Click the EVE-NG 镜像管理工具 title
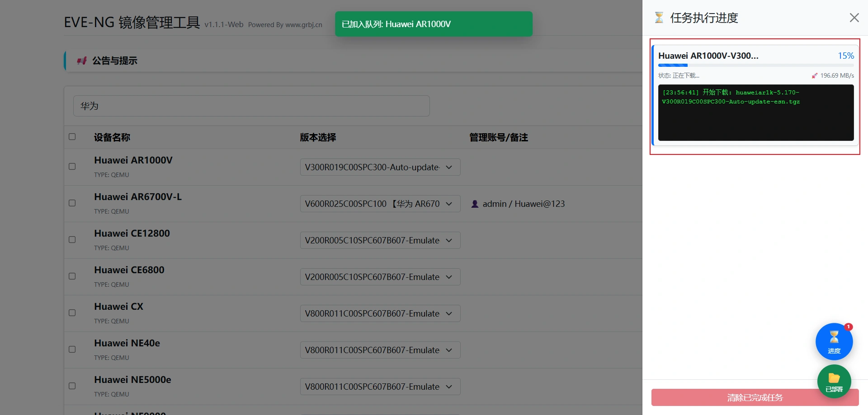 pyautogui.click(x=132, y=22)
